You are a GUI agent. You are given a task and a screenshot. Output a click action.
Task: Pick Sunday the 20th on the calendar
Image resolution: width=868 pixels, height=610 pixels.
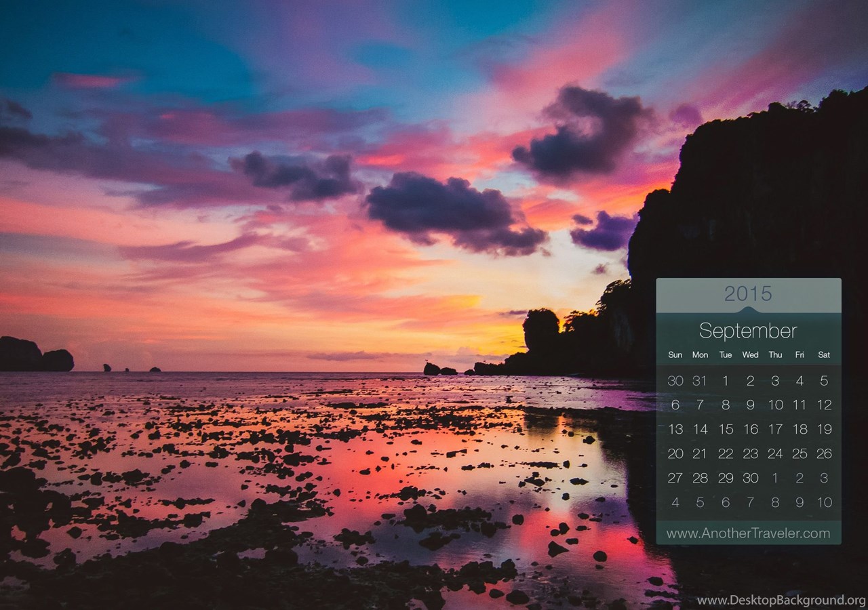pyautogui.click(x=675, y=453)
